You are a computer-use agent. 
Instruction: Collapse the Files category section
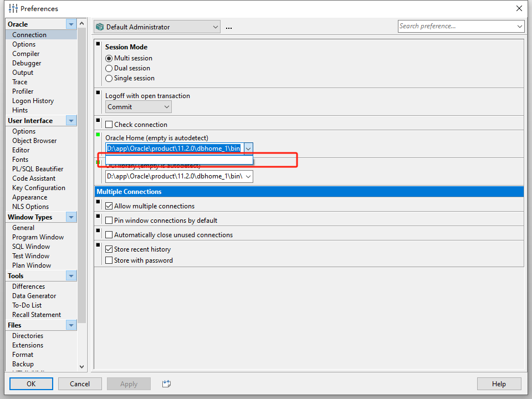[71, 325]
